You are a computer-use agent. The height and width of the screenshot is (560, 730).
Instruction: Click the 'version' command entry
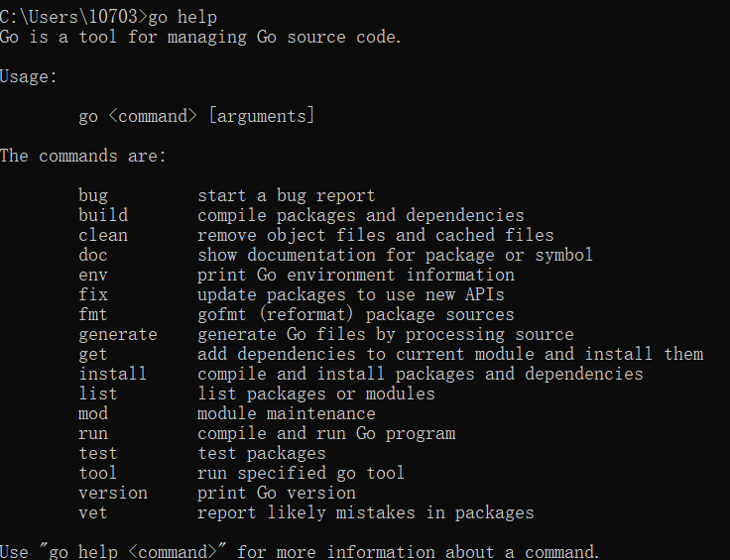click(x=113, y=493)
